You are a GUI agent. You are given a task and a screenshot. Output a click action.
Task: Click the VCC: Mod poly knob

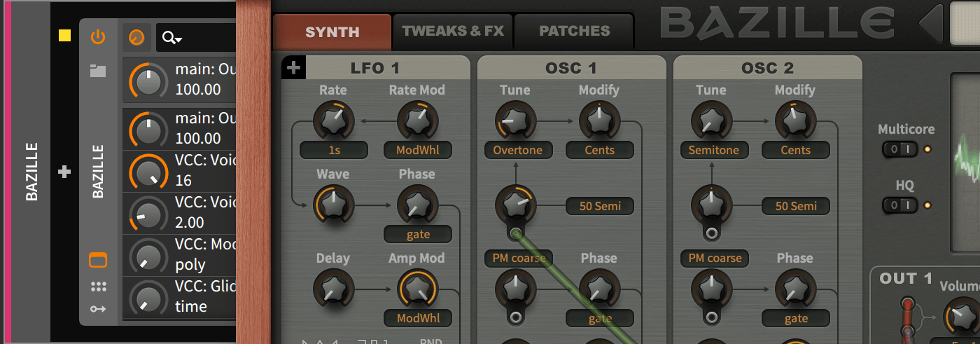point(148,257)
